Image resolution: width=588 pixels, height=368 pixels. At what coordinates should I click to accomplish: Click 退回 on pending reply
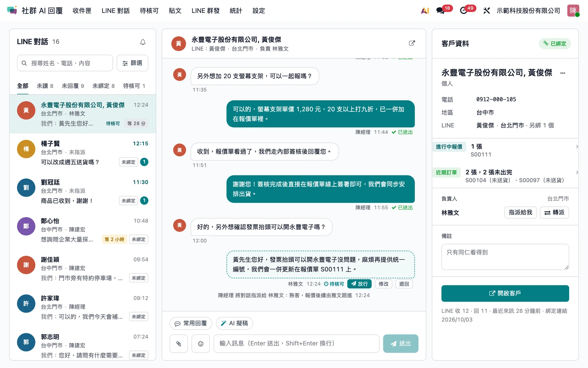404,284
